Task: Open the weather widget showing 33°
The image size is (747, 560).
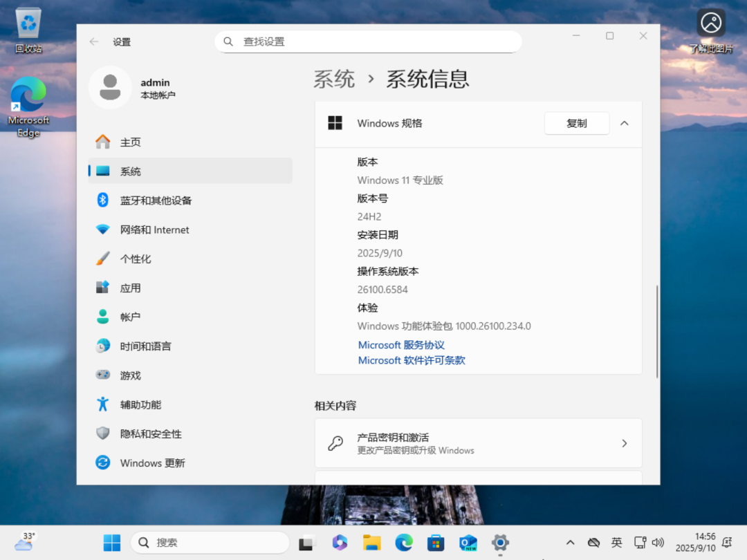Action: click(x=25, y=542)
